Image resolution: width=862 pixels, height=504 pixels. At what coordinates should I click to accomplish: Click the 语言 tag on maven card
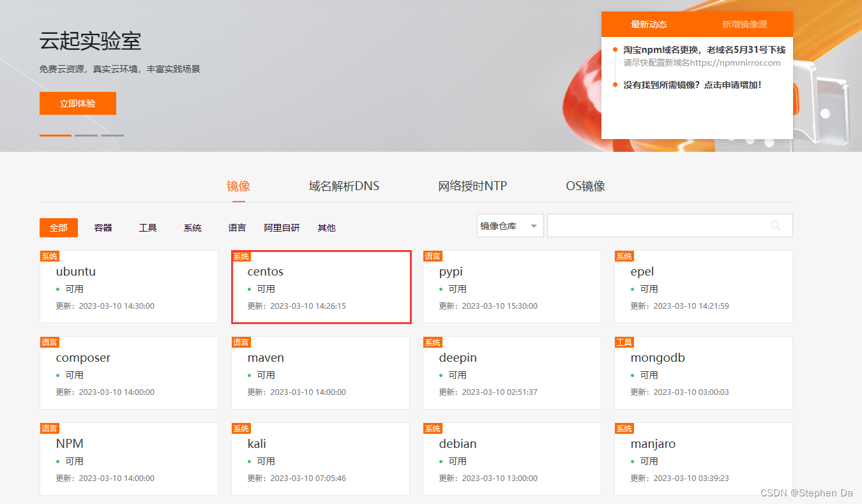[241, 343]
